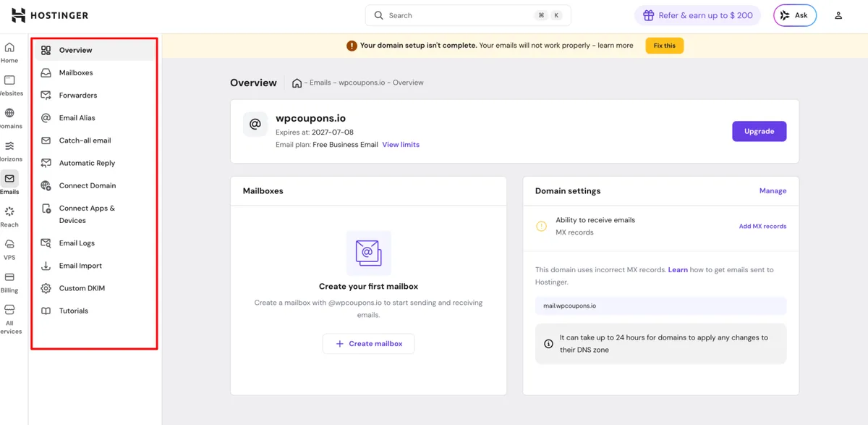Click the Fix this button
This screenshot has width=868, height=425.
coord(665,46)
